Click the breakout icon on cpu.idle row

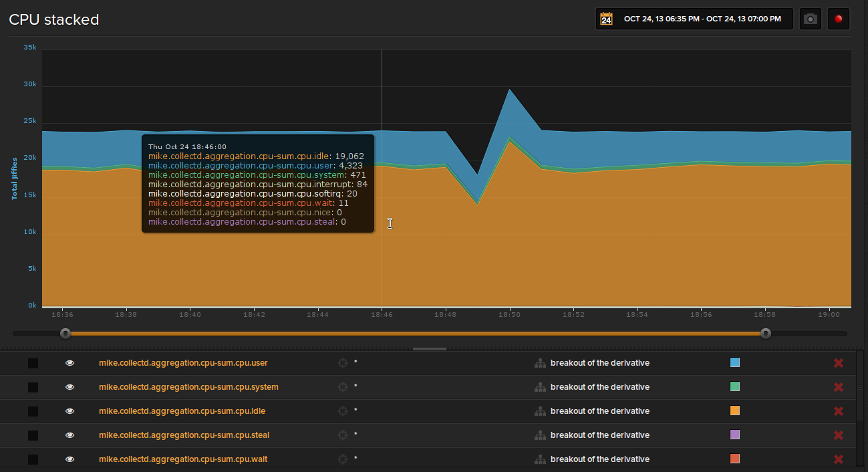[540, 410]
